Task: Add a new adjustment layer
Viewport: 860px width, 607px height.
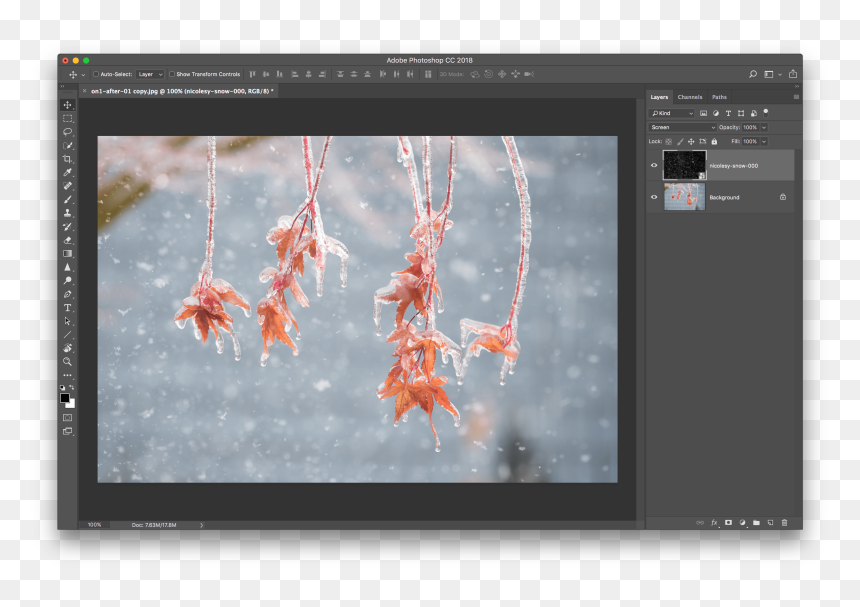Action: point(742,523)
